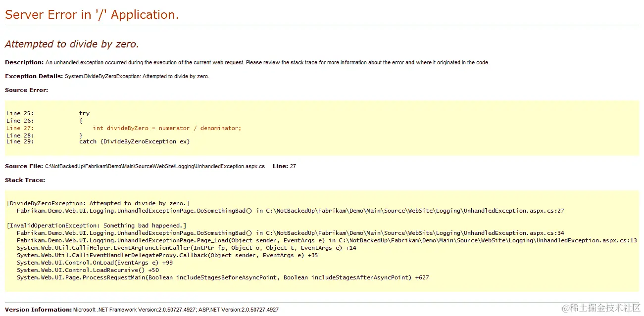Click "System.Web.UI.Control.LoadRecursive() +50" trace line
Image resolution: width=644 pixels, height=316 pixels.
pyautogui.click(x=88, y=270)
